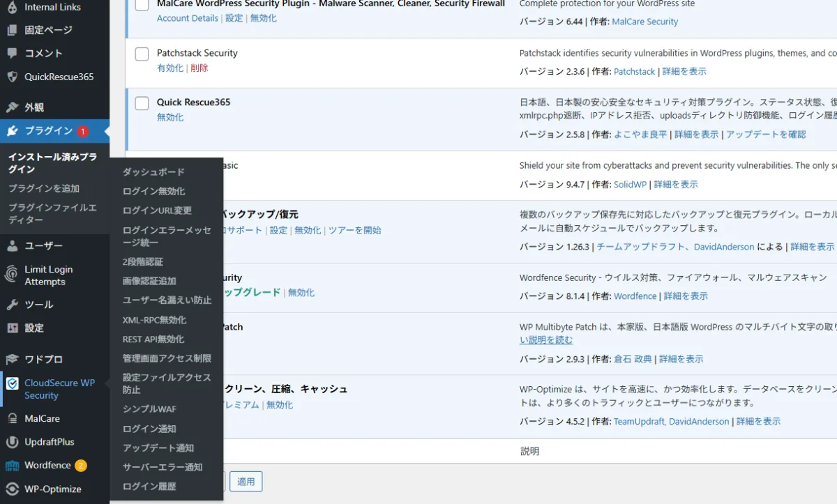The height and width of the screenshot is (504, 837).
Task: Click the 設定 settings sliders icon
Action: (x=12, y=328)
